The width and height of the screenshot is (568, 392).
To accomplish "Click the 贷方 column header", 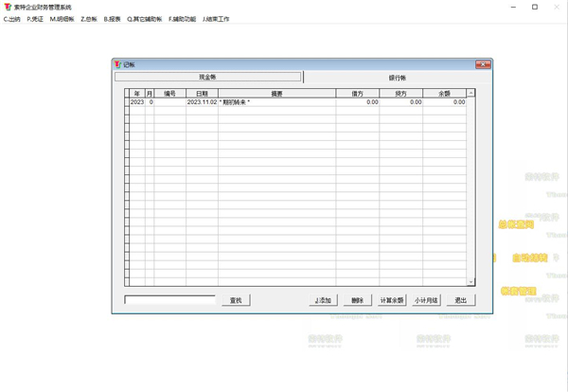I will click(401, 94).
